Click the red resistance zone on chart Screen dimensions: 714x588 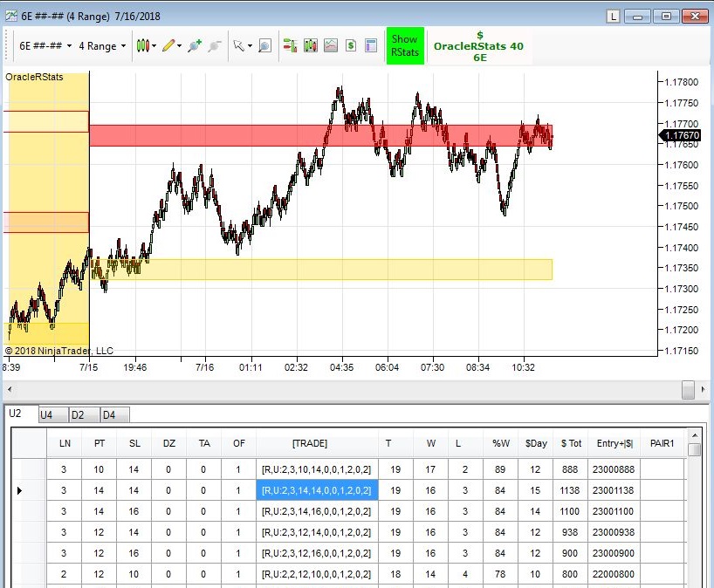[x=320, y=135]
